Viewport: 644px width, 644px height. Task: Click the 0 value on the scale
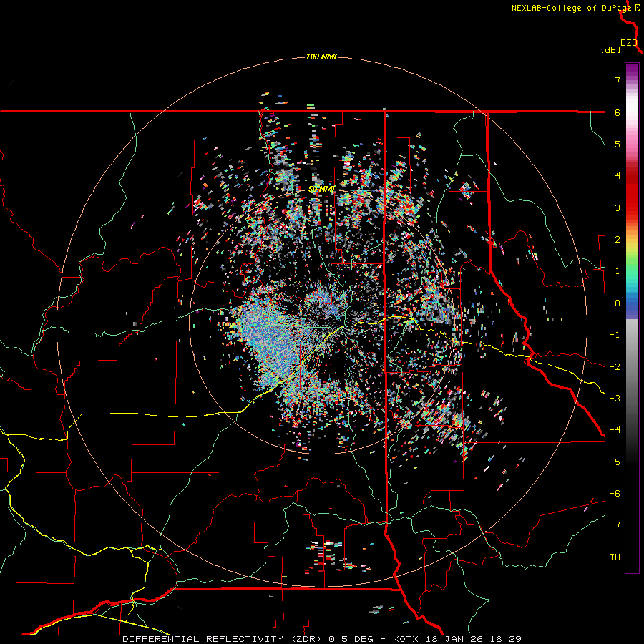tap(618, 303)
